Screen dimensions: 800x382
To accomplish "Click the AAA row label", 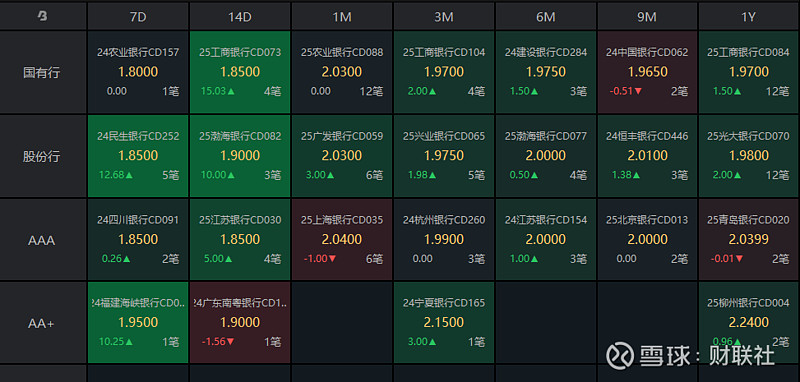I will point(42,240).
